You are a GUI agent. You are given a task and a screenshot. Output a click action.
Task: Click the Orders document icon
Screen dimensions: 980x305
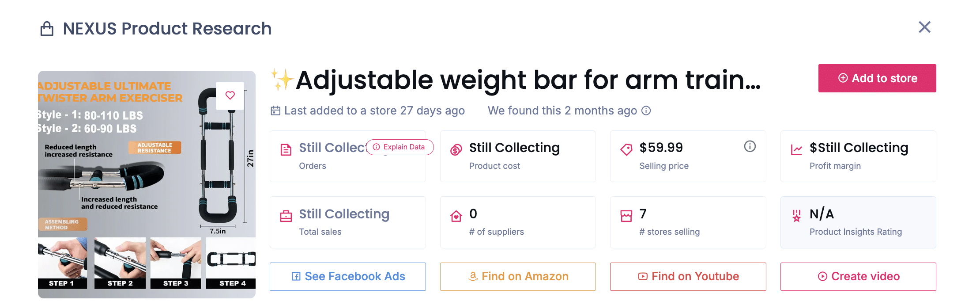pyautogui.click(x=286, y=150)
